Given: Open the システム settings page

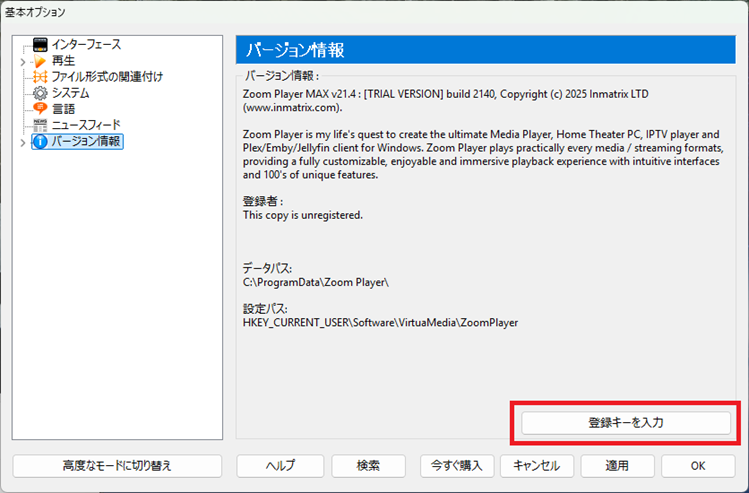Looking at the screenshot, I should point(70,93).
